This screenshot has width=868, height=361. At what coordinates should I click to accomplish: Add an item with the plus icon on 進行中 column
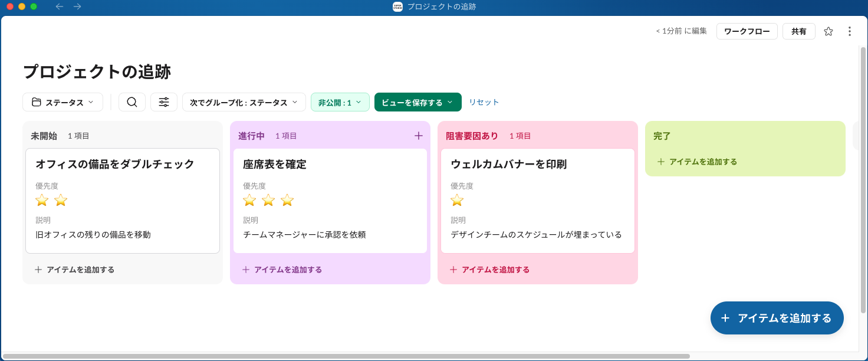pos(418,135)
